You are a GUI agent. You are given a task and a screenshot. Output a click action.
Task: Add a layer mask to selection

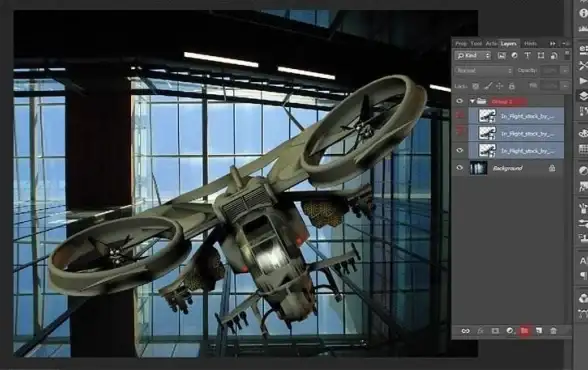pyautogui.click(x=495, y=331)
